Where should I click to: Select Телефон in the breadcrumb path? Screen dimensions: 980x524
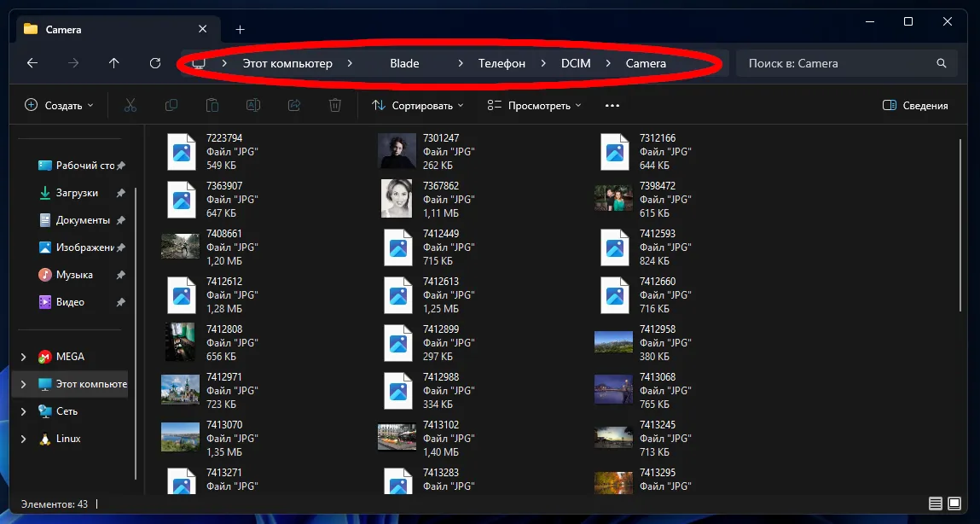coord(502,63)
